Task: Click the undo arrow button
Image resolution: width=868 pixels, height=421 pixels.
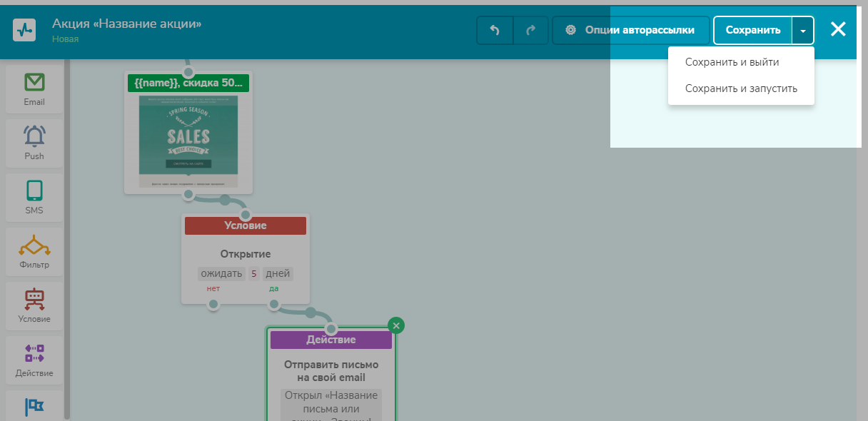Action: (495, 30)
